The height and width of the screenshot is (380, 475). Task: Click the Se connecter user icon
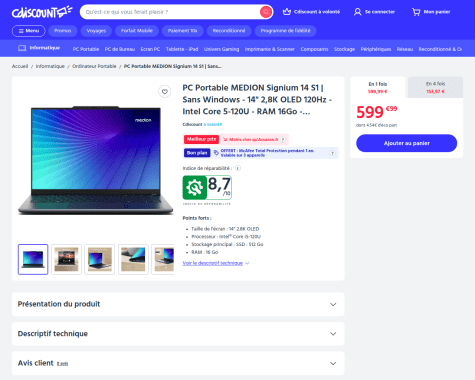coord(357,12)
